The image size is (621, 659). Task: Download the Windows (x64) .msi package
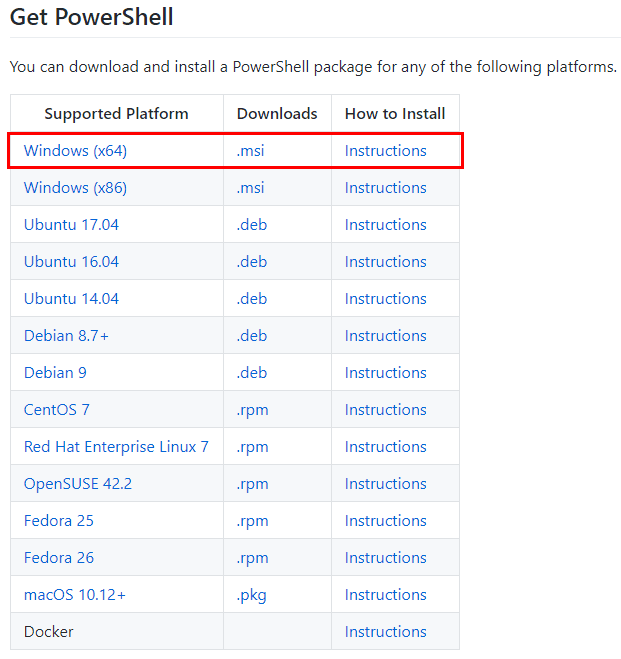(x=250, y=151)
